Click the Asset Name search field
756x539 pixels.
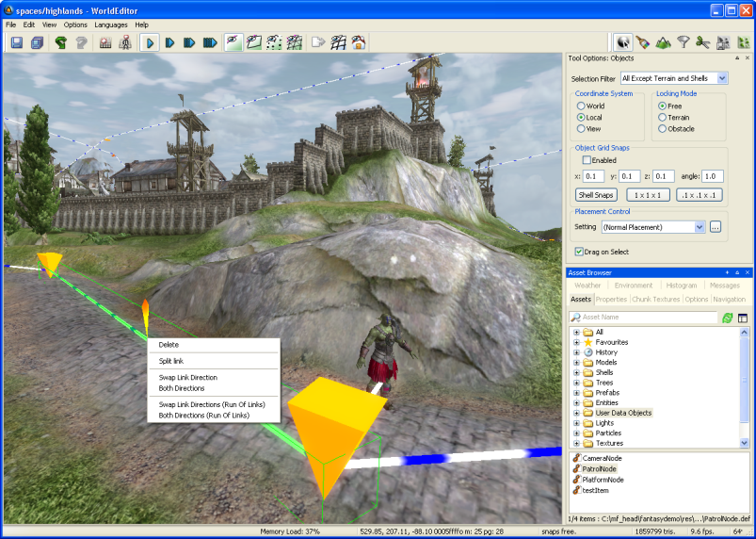click(x=643, y=317)
